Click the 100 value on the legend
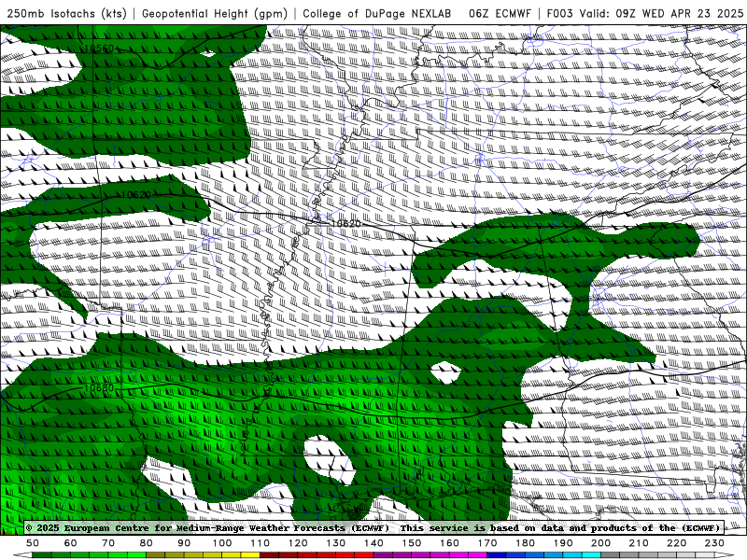This screenshot has width=747, height=560. [222, 543]
